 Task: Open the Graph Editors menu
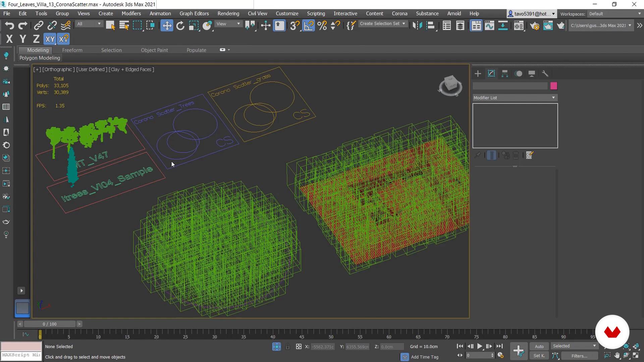coord(194,13)
